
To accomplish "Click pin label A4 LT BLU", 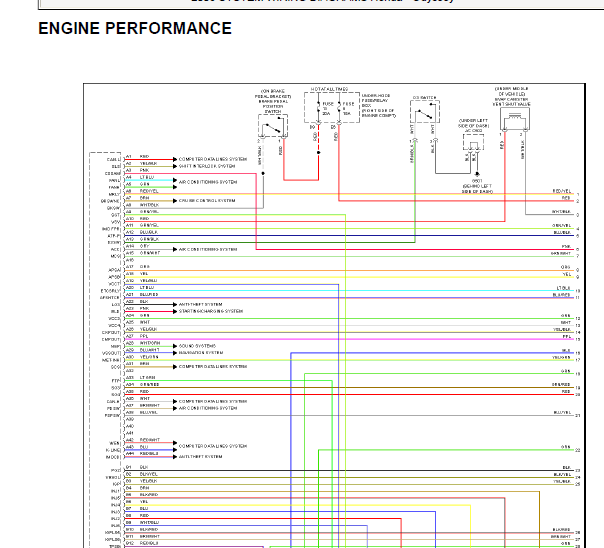I will point(140,177).
